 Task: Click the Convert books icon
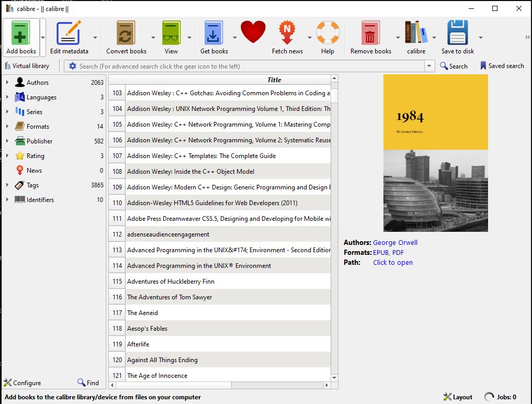(x=126, y=33)
